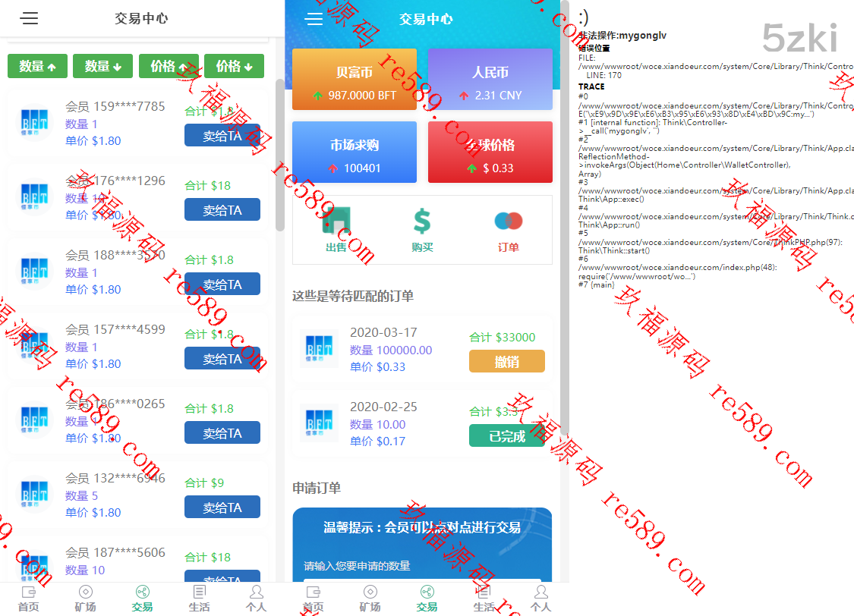Click BFT logo of member 186****0265
Screen dimensions: 854x616
coord(34,420)
